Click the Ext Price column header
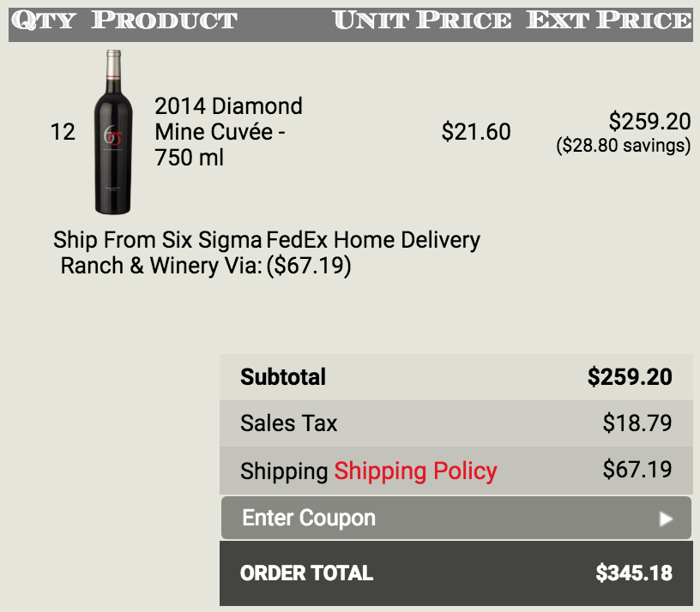700x612 pixels. (x=609, y=21)
